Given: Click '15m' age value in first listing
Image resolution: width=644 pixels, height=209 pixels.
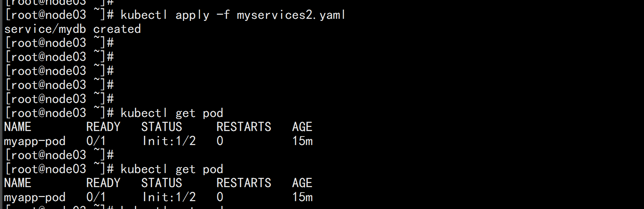Looking at the screenshot, I should click(302, 141).
